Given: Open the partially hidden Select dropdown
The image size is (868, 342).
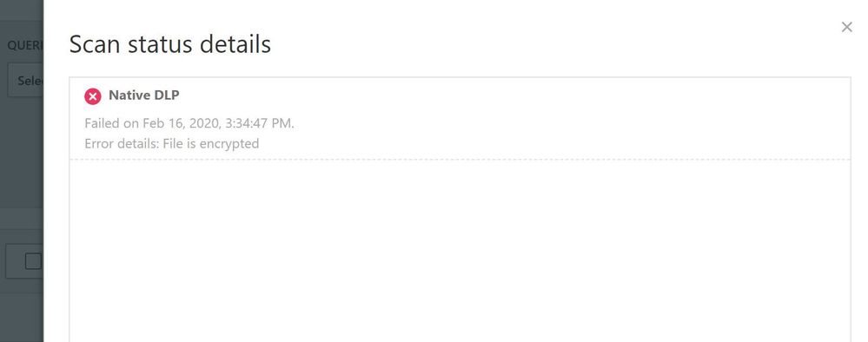Looking at the screenshot, I should click(x=25, y=81).
